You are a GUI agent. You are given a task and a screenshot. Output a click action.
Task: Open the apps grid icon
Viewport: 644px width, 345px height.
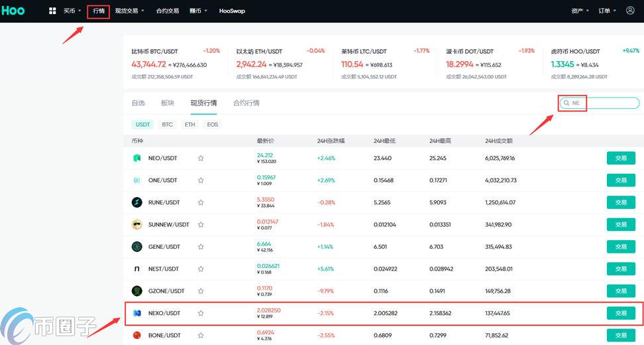pyautogui.click(x=52, y=11)
